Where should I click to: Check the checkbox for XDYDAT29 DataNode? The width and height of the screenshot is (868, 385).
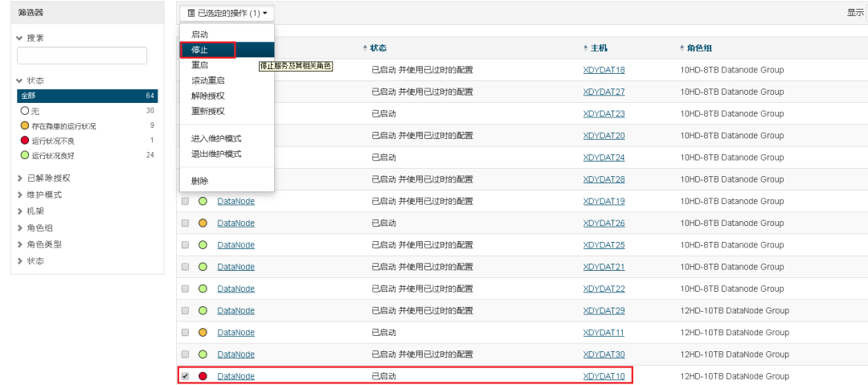pos(186,310)
